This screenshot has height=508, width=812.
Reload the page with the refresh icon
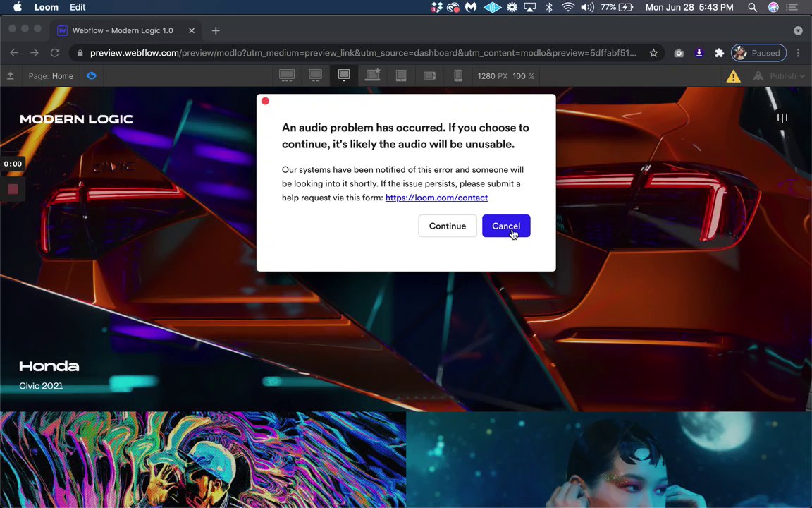(x=54, y=53)
